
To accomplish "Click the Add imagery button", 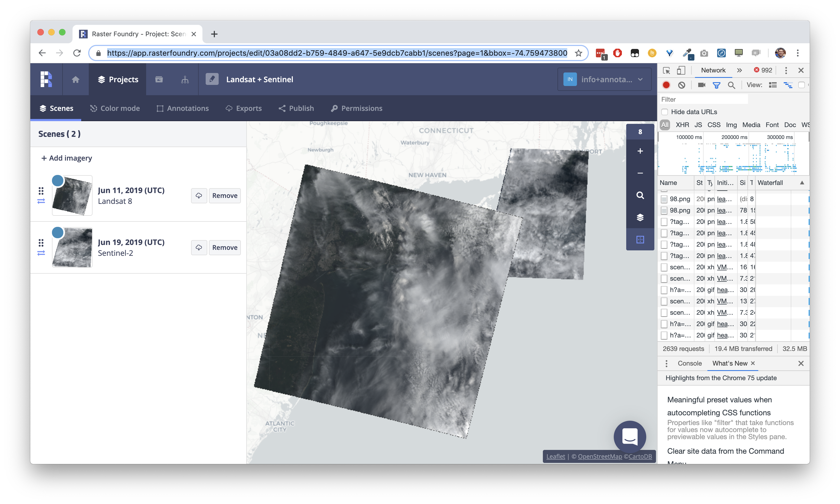I will 67,158.
